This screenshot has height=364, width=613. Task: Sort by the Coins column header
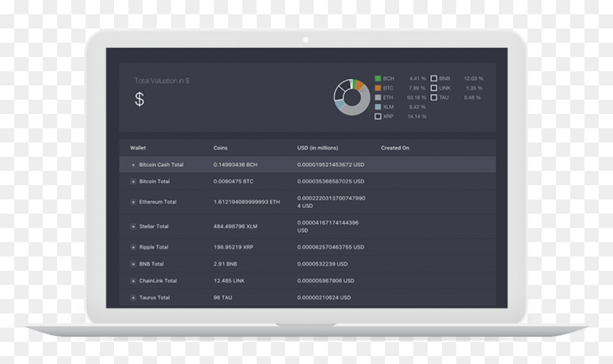pyautogui.click(x=220, y=148)
